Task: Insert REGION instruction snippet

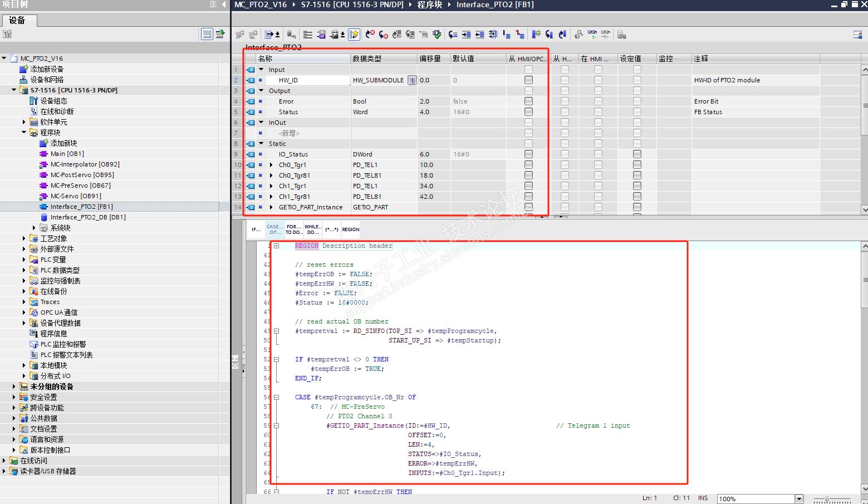Action: (350, 229)
